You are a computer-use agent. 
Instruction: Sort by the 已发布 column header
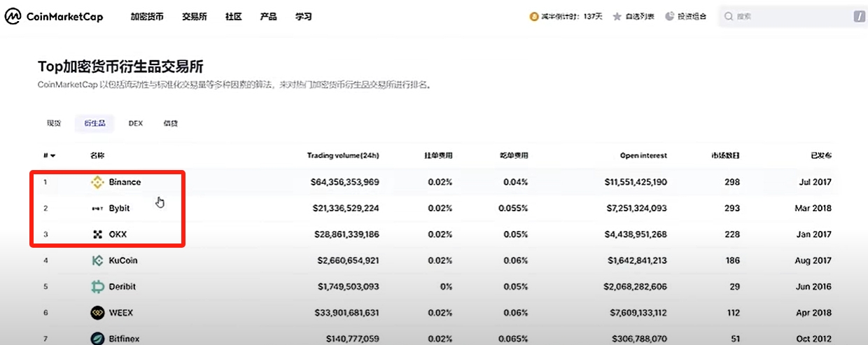coord(822,155)
